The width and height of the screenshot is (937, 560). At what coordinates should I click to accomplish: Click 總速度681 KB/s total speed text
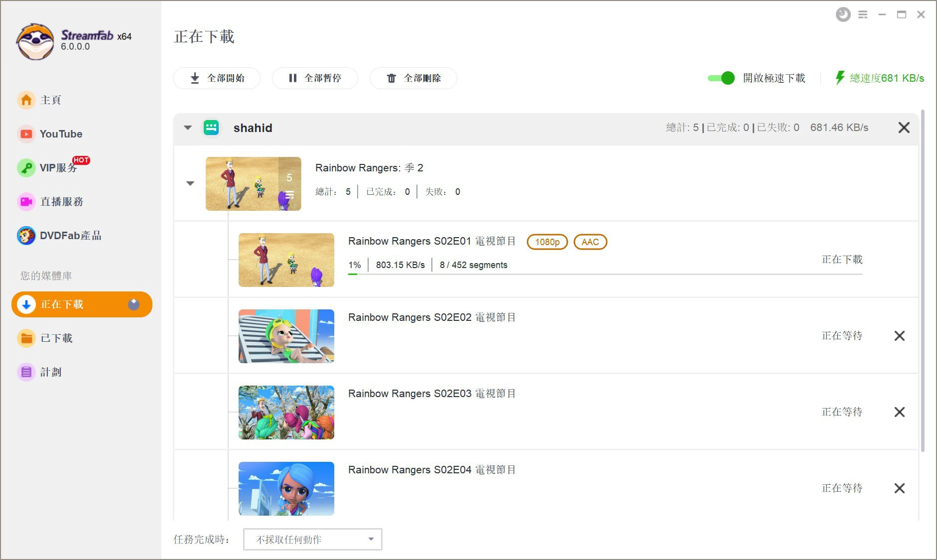point(887,78)
